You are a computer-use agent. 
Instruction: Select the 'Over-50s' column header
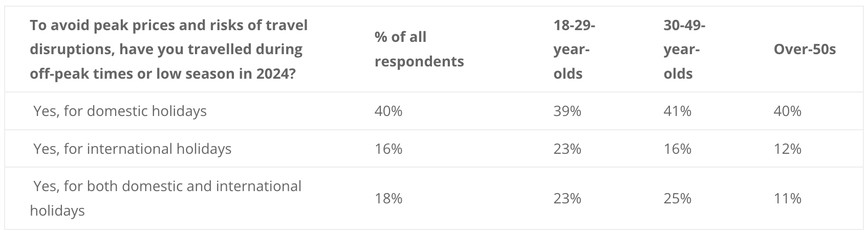(x=805, y=49)
